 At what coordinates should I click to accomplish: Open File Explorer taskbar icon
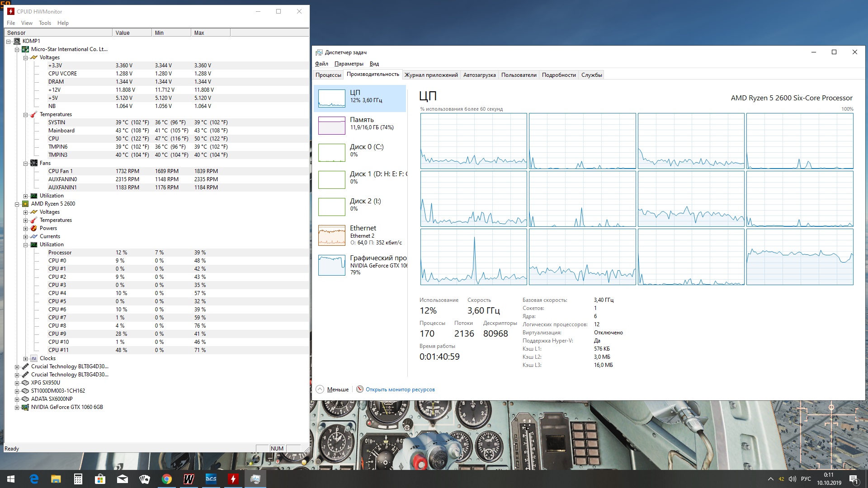(56, 479)
